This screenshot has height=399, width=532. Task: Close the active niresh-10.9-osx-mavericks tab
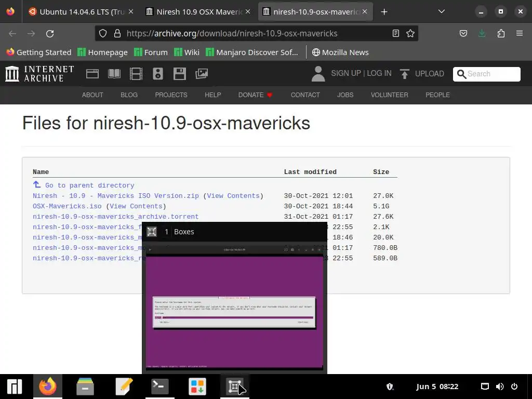[365, 11]
